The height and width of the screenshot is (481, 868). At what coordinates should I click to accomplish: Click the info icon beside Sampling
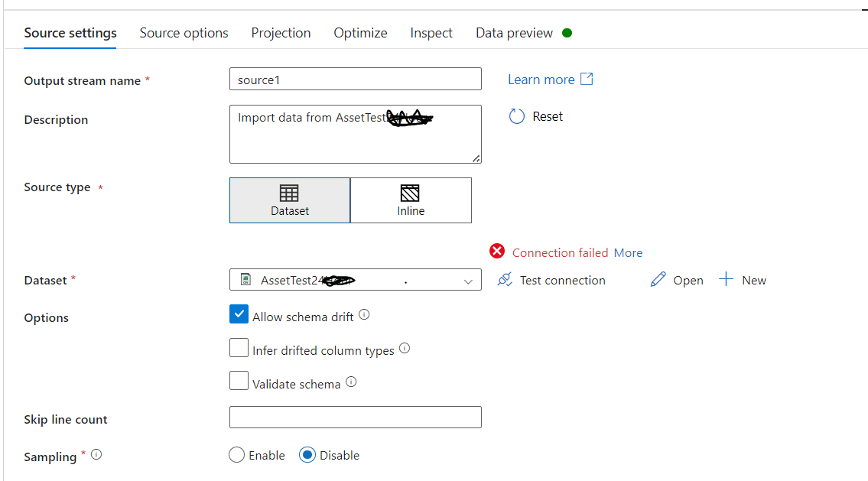(x=96, y=453)
